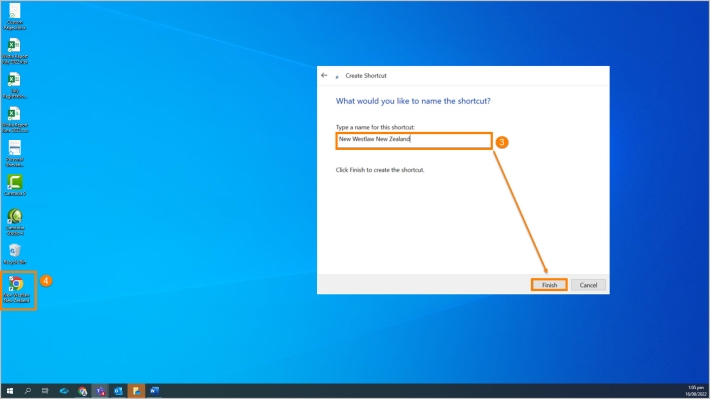This screenshot has width=710, height=399.
Task: Open Microsoft Teams from the taskbar
Action: coord(100,391)
